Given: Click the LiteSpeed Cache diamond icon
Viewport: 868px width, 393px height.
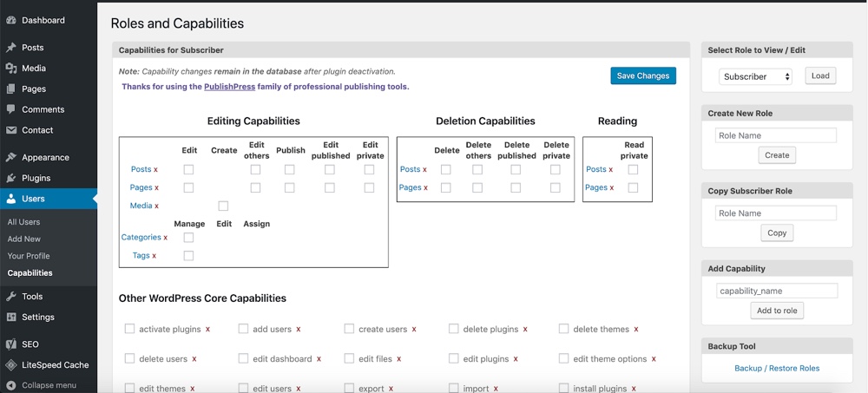Looking at the screenshot, I should (x=10, y=364).
